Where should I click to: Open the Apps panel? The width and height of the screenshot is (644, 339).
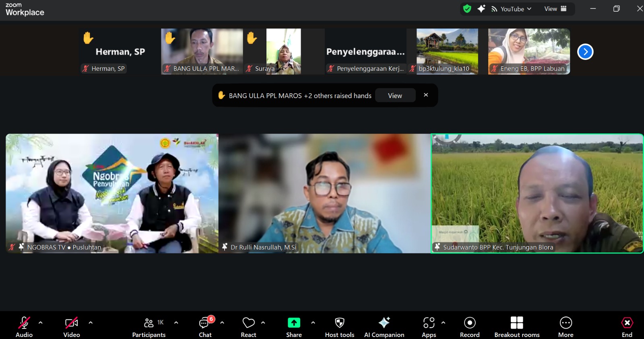coord(429,327)
